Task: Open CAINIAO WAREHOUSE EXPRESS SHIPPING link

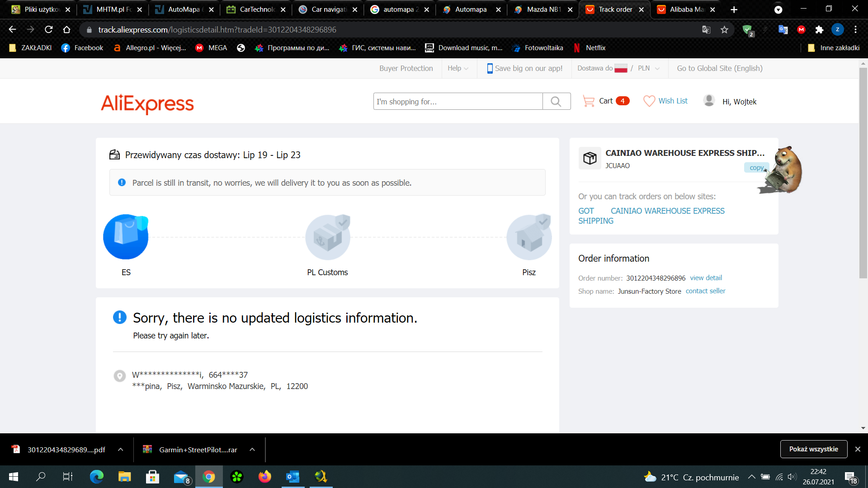Action: point(651,216)
